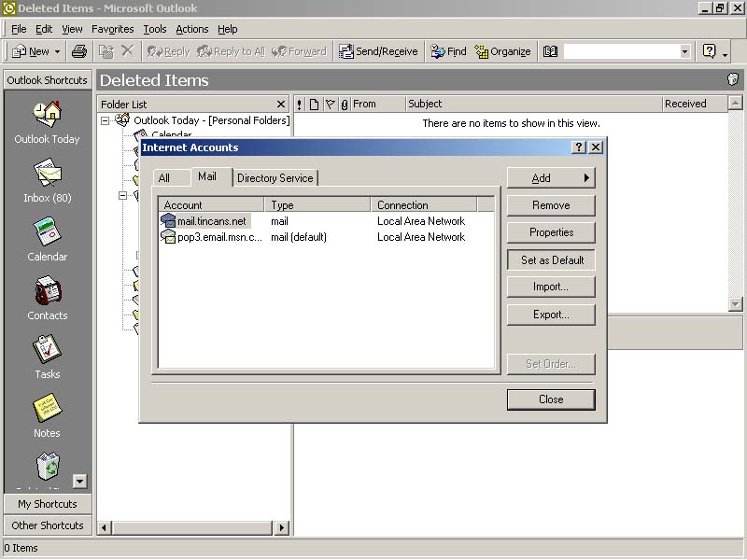Open the Inbox (80) shortcut
The height and width of the screenshot is (560, 747).
coord(48,181)
